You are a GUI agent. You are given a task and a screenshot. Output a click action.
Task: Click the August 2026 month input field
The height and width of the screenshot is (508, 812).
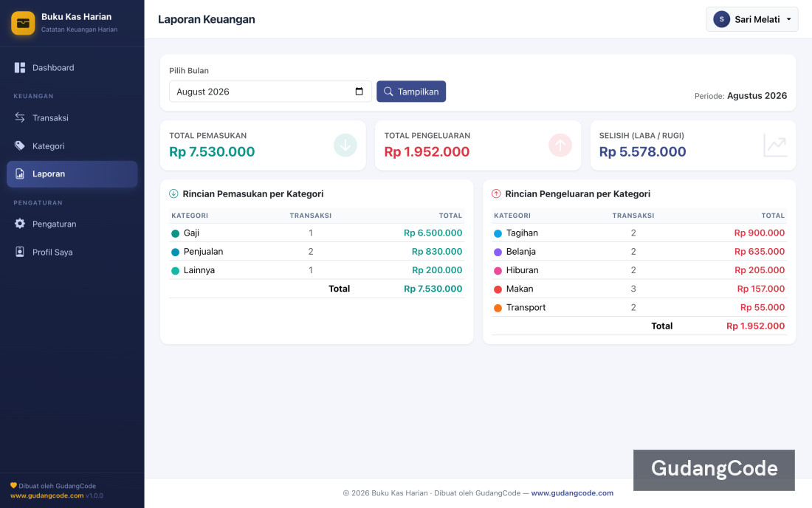click(270, 92)
